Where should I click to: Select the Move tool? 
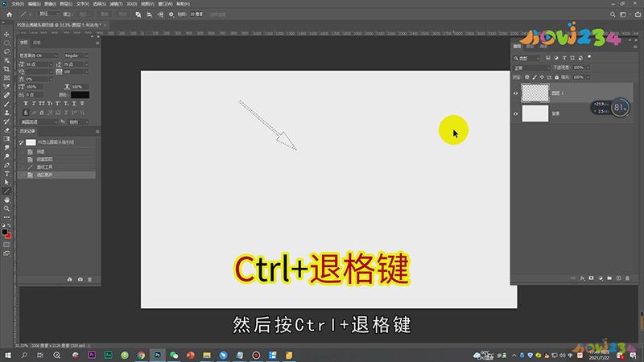(6, 34)
